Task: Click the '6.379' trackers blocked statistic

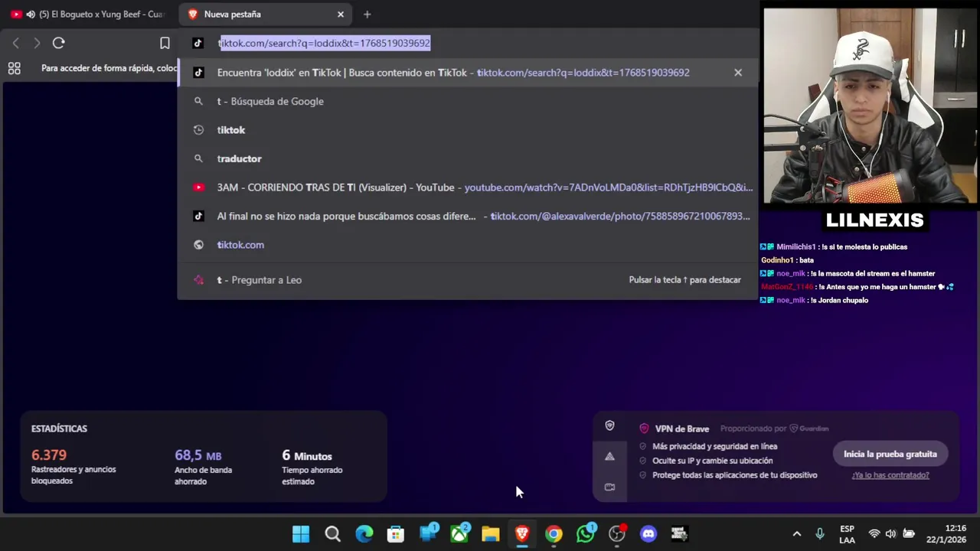Action: (x=49, y=455)
